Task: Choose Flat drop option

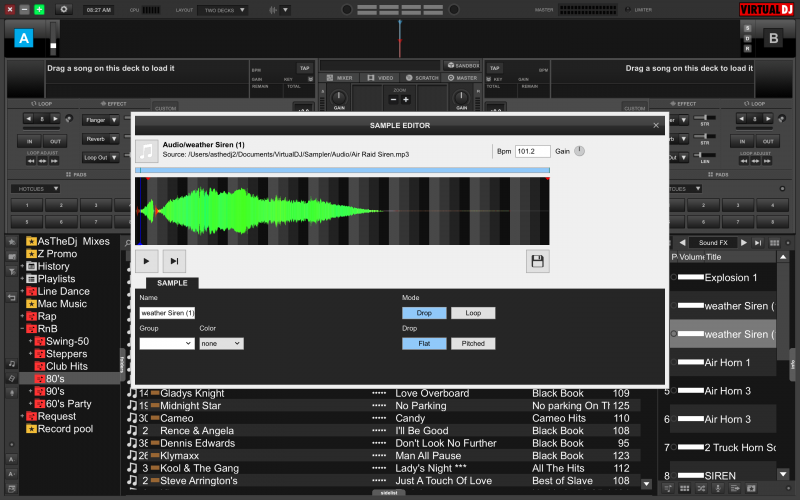Action: (424, 343)
